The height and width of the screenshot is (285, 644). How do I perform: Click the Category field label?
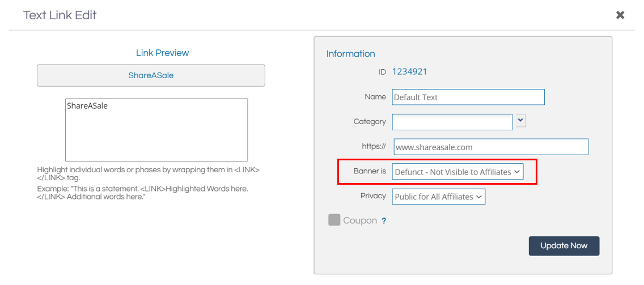(x=370, y=122)
